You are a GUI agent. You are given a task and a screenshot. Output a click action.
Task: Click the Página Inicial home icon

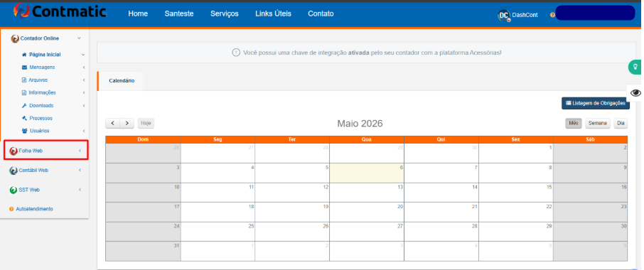click(x=24, y=55)
